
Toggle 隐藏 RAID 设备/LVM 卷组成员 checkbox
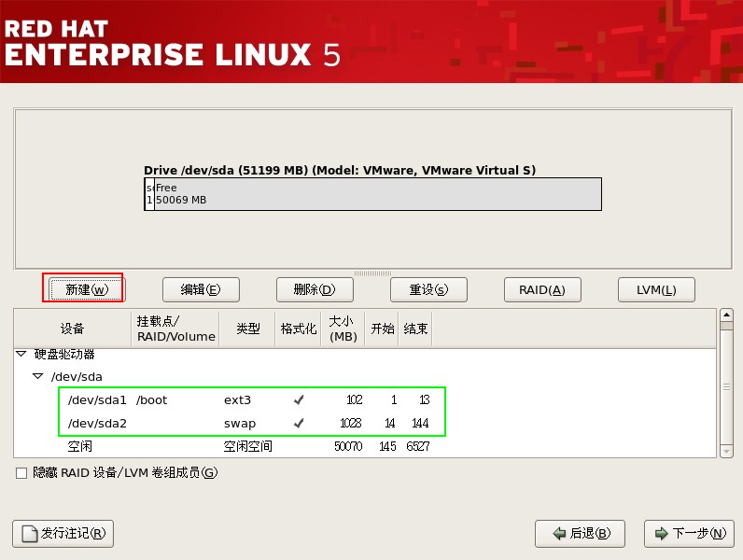21,473
